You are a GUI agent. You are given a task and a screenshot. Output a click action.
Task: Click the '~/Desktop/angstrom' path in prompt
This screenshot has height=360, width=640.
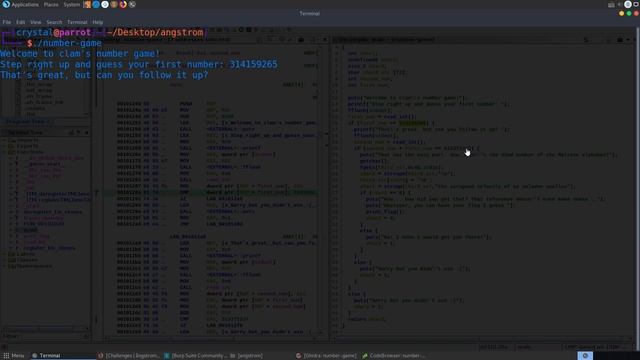pyautogui.click(x=155, y=33)
